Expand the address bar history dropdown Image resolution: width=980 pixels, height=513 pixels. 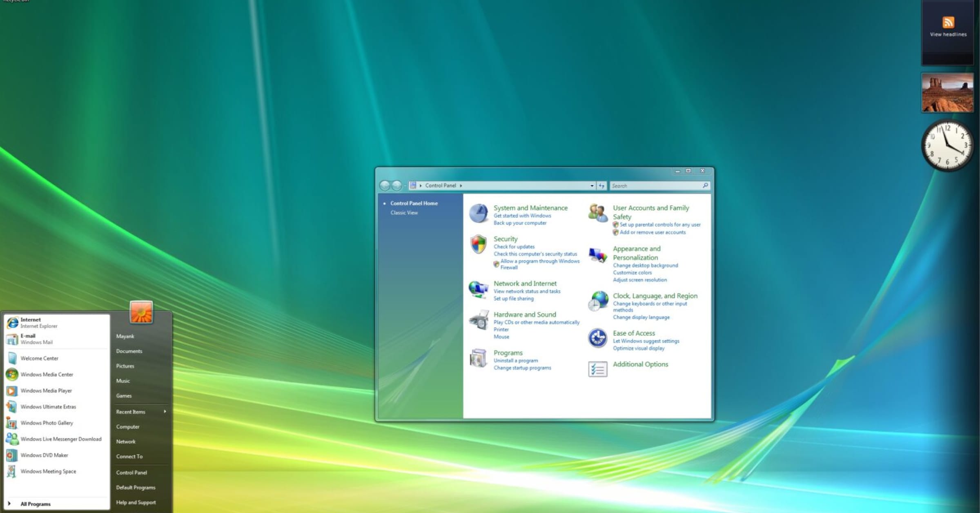(592, 186)
